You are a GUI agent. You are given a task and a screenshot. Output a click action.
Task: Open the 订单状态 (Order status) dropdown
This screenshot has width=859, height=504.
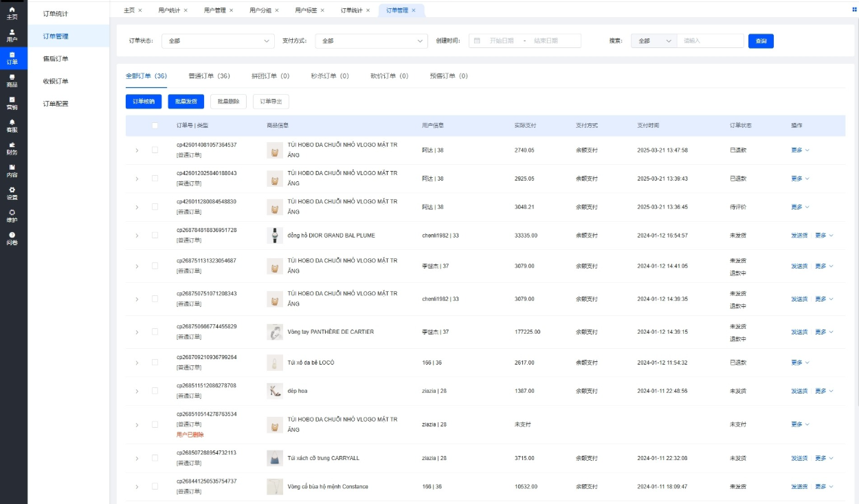218,41
